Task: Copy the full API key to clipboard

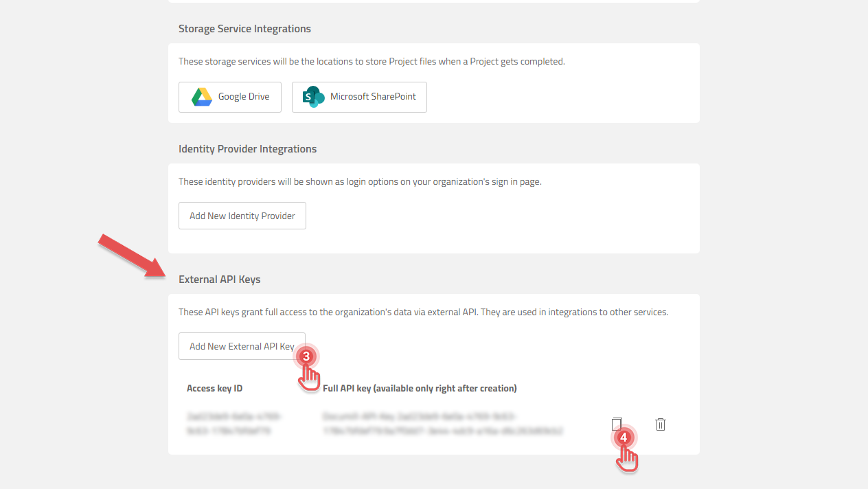Action: 617,423
